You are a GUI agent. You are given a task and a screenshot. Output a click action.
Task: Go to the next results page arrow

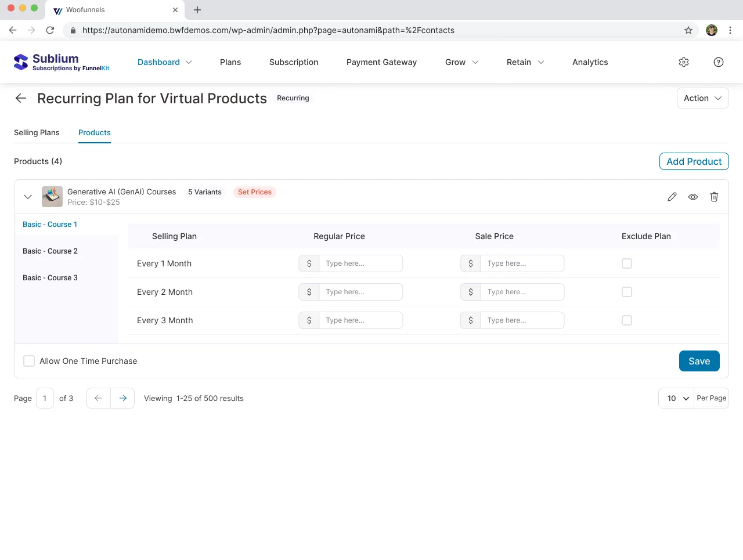coord(122,398)
